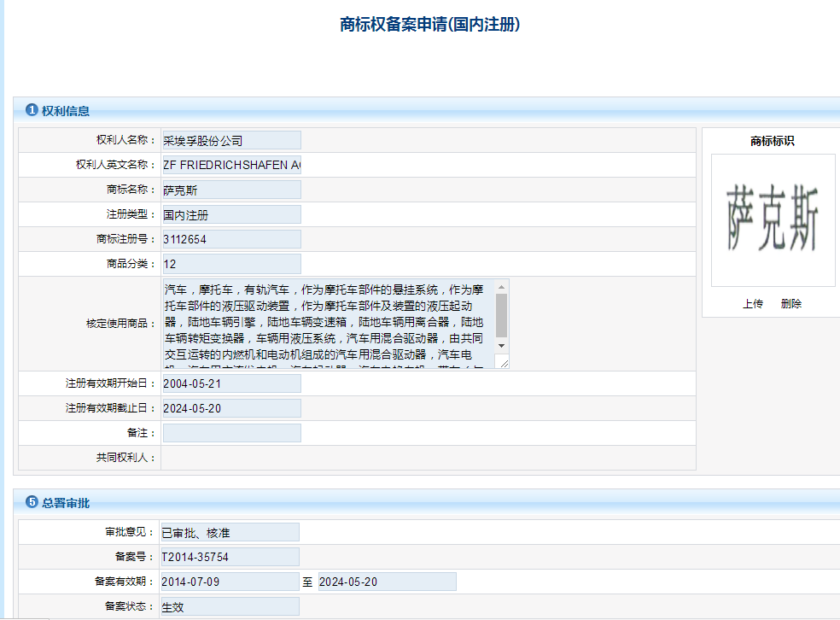Click the empty 备注 remarks field
This screenshot has height=620, width=840.
click(x=230, y=432)
